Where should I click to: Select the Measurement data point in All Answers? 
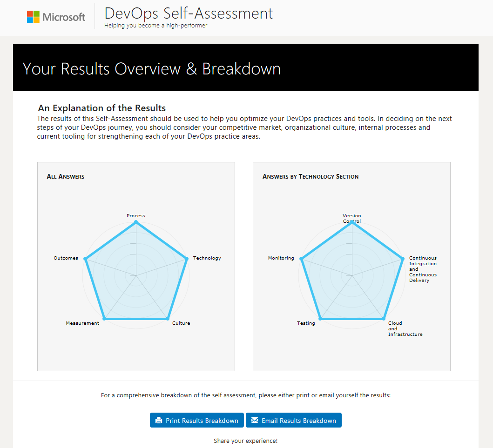tap(104, 319)
